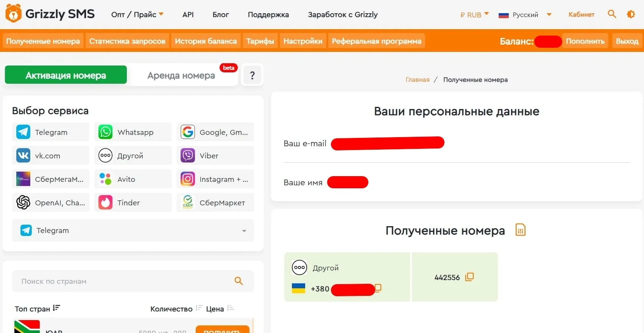Select the Tinder service tile
644x333 pixels.
[x=133, y=202]
